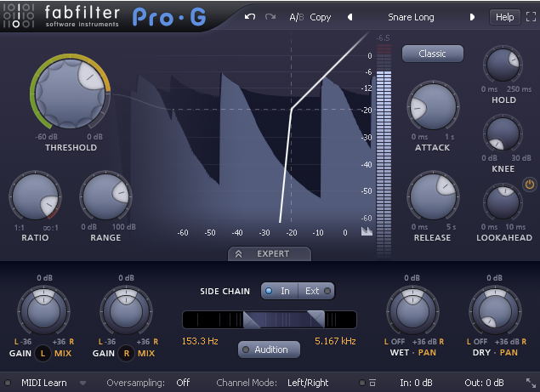
Task: Open the Snare Long preset menu
Action: [411, 17]
